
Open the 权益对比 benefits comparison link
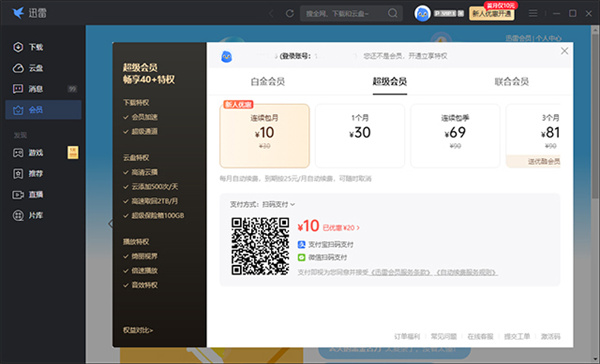tap(138, 330)
